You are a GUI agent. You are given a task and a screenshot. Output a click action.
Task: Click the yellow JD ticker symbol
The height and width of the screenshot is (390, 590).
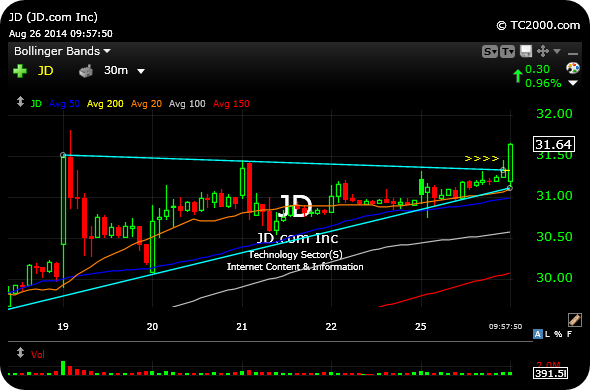tap(46, 71)
